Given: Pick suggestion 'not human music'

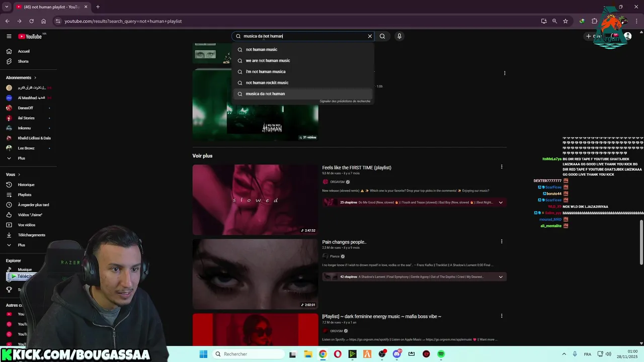Looking at the screenshot, I should click(303, 49).
